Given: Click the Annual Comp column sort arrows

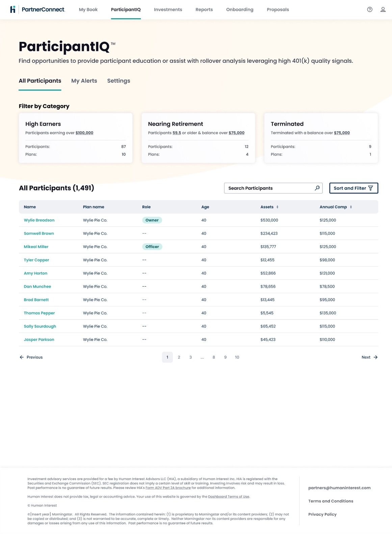Looking at the screenshot, I should point(351,207).
